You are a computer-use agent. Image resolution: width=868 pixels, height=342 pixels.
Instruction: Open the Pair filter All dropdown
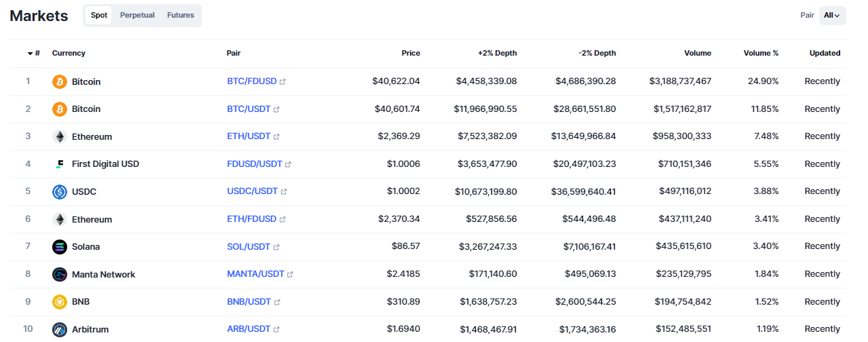[832, 15]
